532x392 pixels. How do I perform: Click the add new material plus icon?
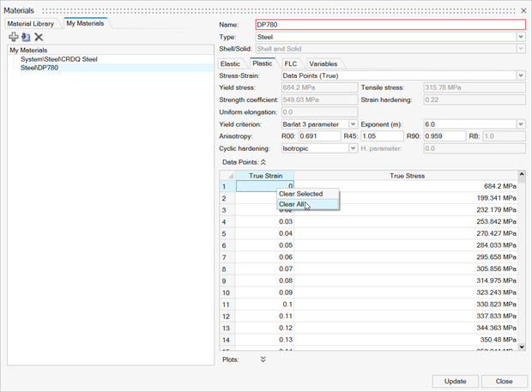pyautogui.click(x=14, y=38)
